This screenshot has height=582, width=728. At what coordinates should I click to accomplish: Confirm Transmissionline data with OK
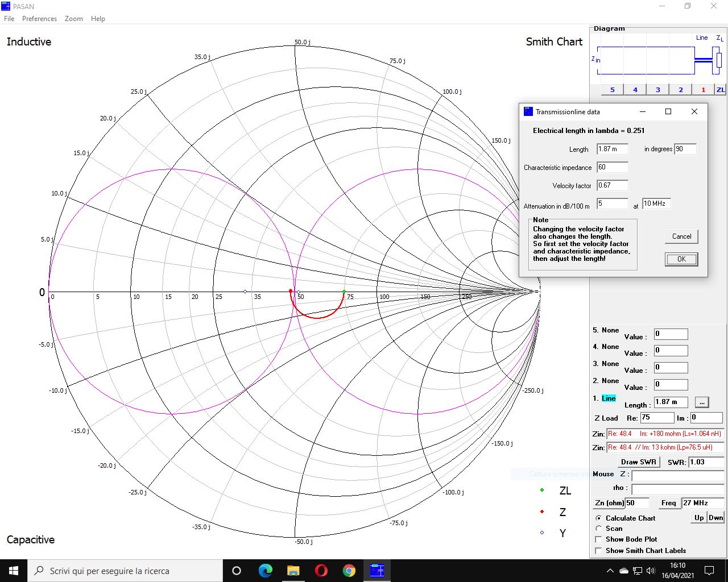point(681,259)
